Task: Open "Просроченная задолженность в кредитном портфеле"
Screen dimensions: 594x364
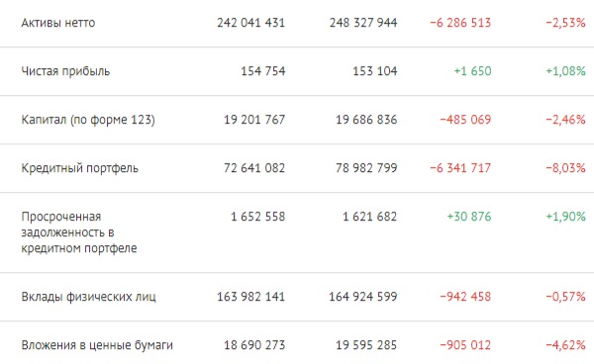Action: (79, 232)
